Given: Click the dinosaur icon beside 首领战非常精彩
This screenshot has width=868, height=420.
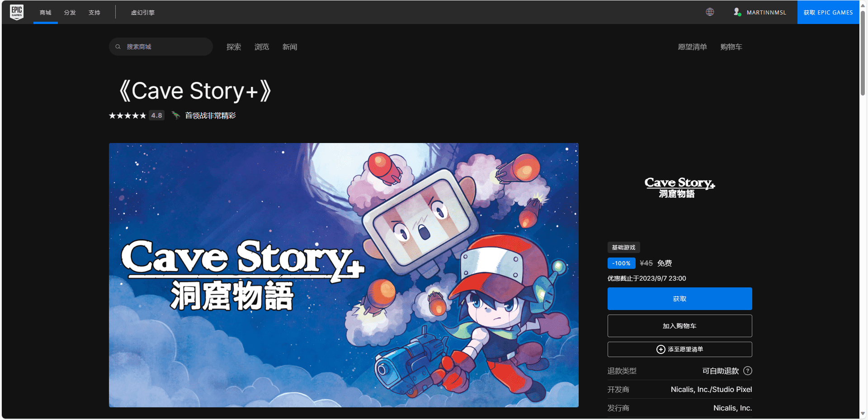Looking at the screenshot, I should pos(176,115).
